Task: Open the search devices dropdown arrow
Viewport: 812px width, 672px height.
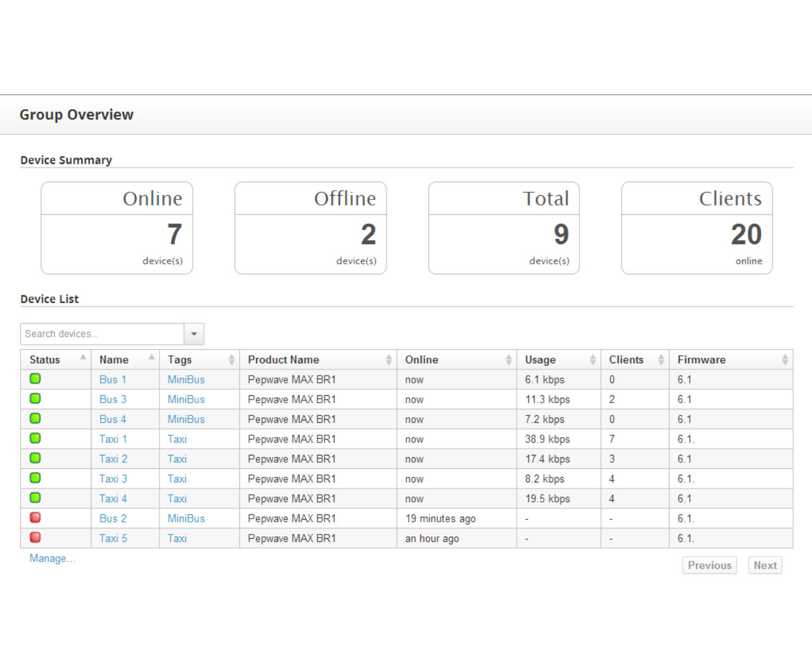Action: coord(194,334)
